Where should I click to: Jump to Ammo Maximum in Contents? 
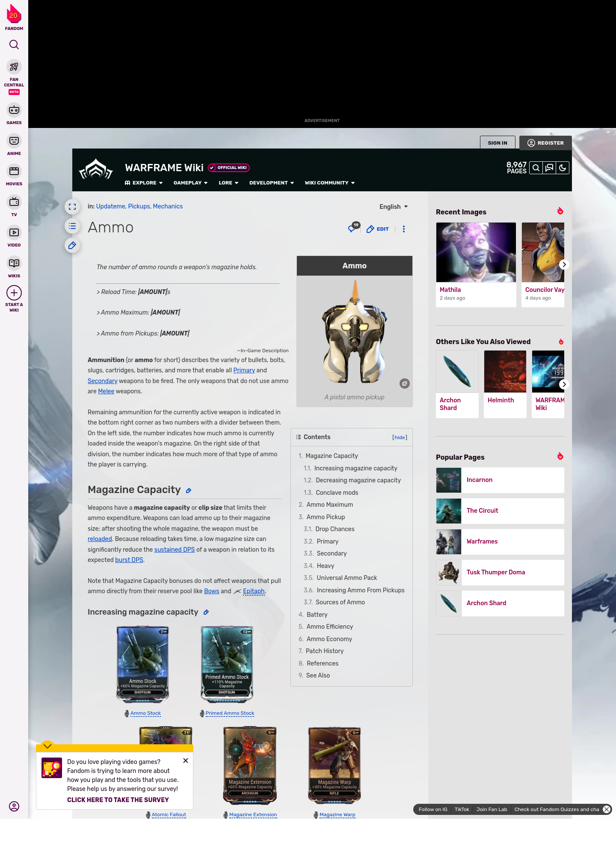(329, 505)
